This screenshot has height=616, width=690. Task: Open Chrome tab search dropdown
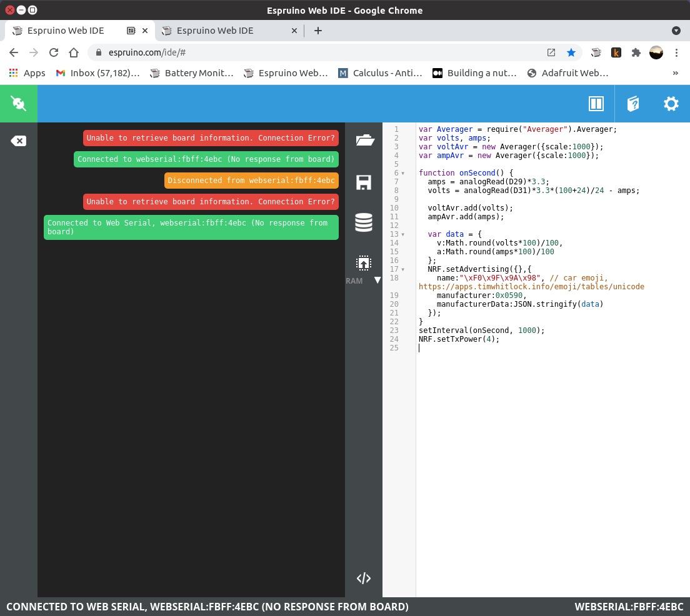coord(676,31)
